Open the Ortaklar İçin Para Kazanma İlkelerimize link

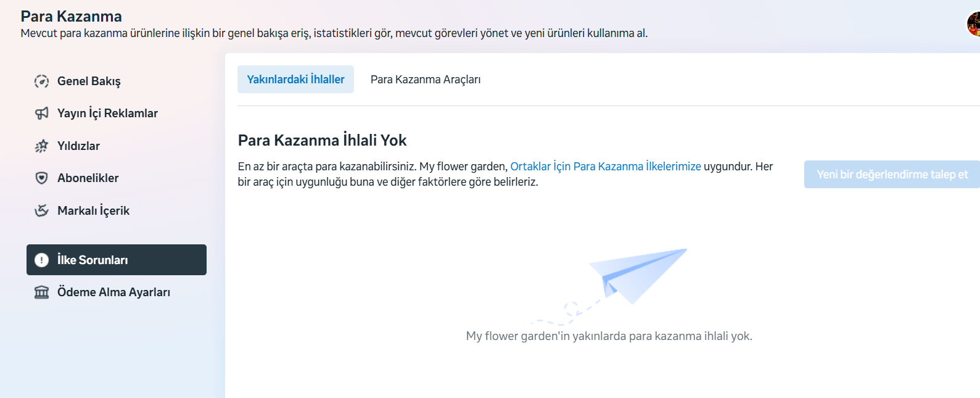tap(606, 167)
